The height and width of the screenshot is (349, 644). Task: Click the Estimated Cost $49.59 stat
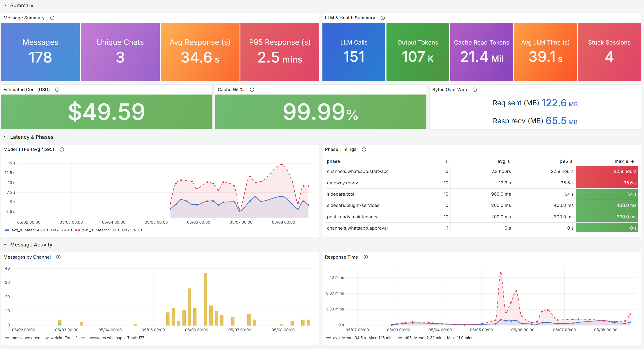107,112
